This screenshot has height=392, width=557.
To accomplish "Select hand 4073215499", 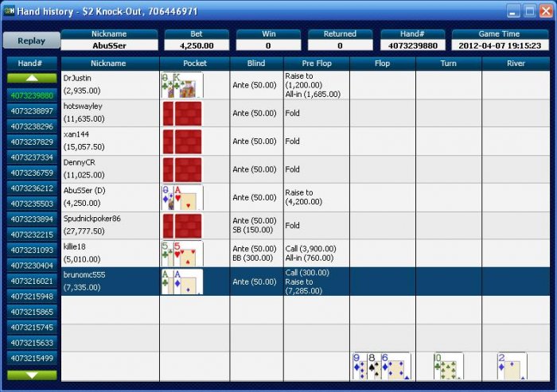I will 32,359.
